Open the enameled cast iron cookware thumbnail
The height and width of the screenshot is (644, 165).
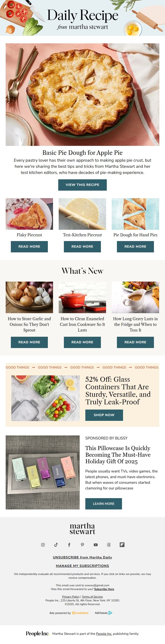click(82, 297)
